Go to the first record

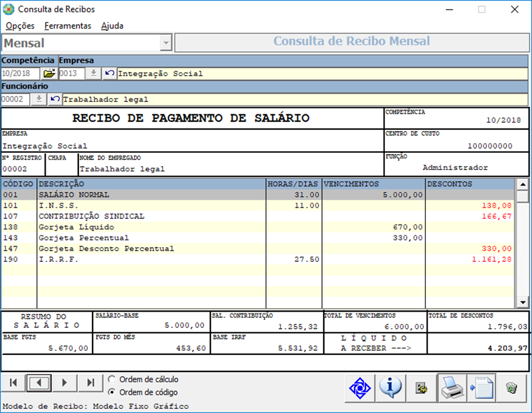coord(14,383)
